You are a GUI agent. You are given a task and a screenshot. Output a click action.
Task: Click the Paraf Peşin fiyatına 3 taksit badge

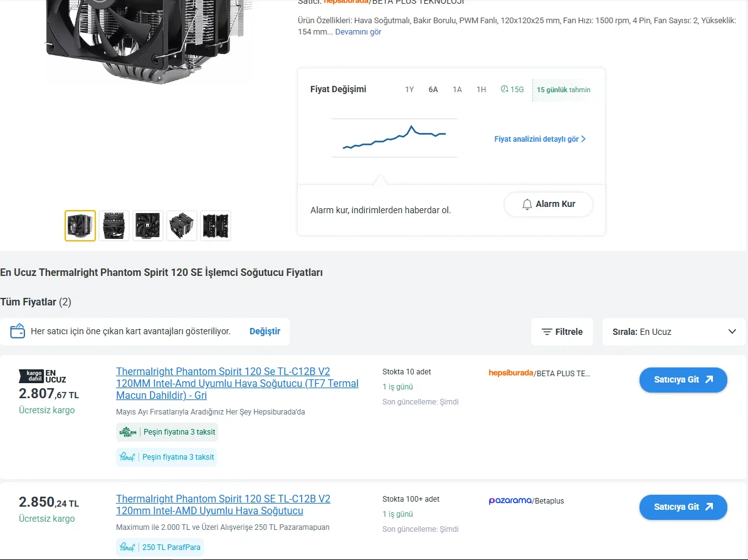pos(167,457)
